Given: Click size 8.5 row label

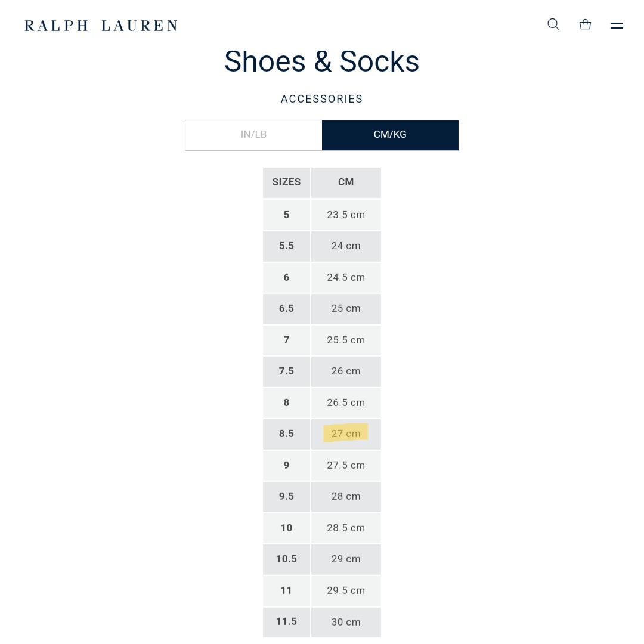Looking at the screenshot, I should point(286,434).
